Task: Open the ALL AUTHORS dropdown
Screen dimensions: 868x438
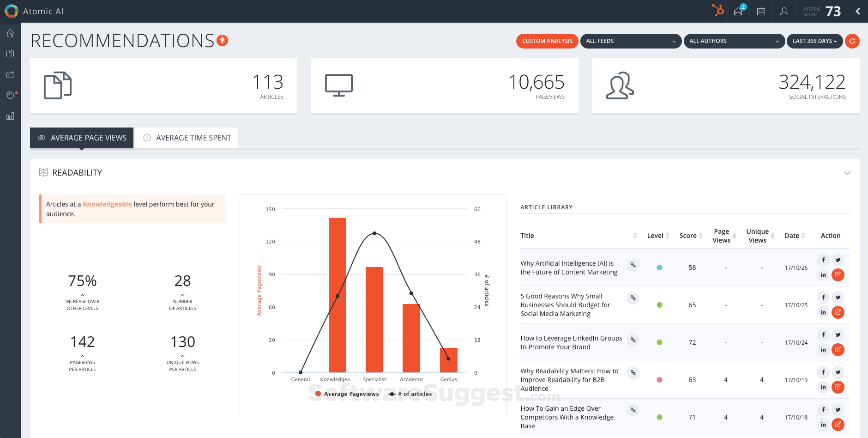Action: 734,41
